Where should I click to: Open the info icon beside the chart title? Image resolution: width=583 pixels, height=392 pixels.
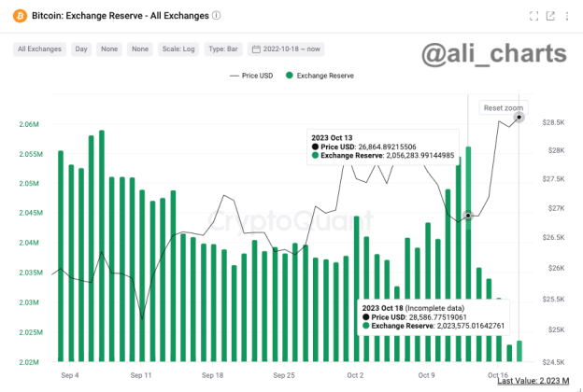tap(217, 16)
